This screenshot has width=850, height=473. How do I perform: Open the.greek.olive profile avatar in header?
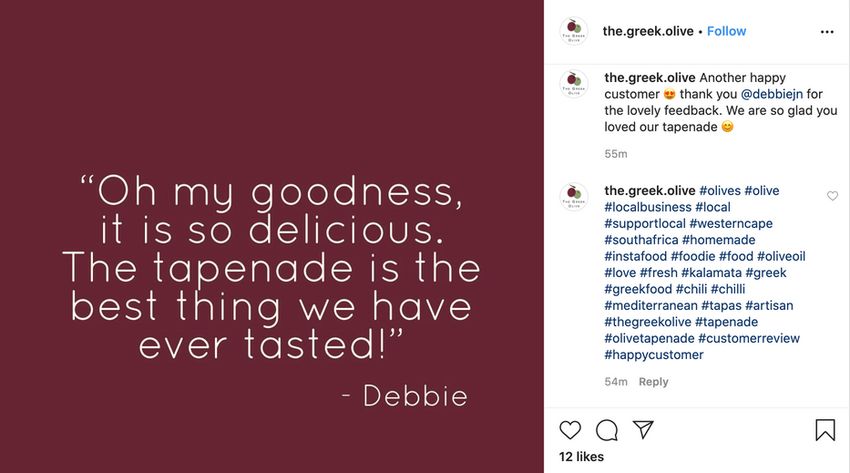[x=574, y=31]
